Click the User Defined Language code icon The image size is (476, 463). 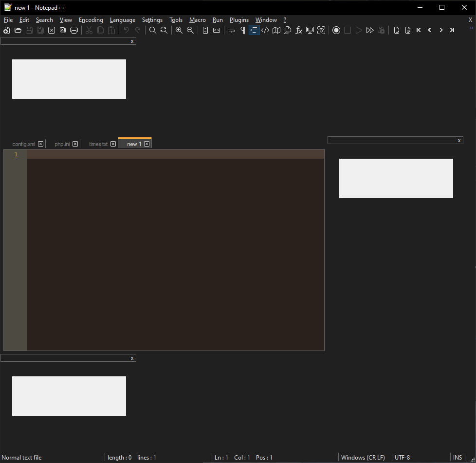[x=265, y=30]
